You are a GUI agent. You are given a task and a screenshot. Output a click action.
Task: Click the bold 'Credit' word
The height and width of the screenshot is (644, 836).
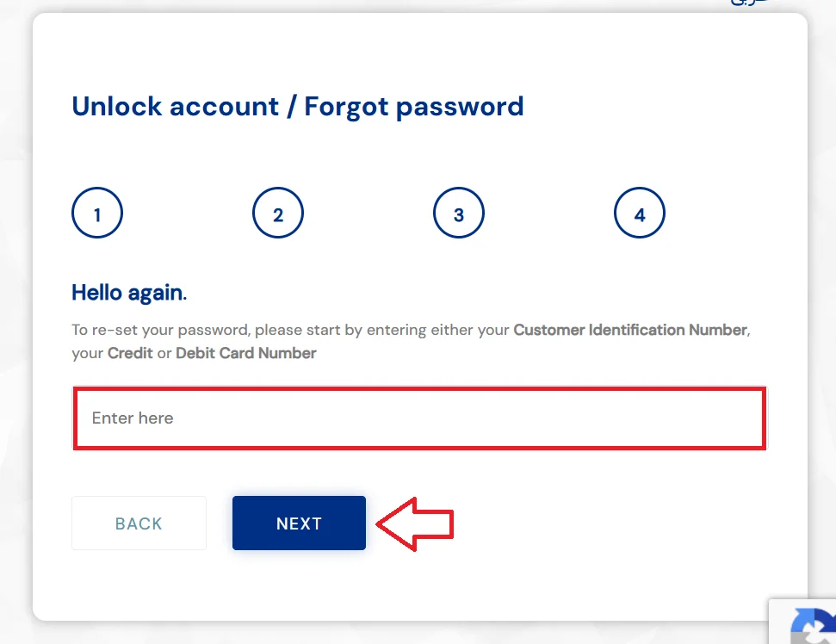click(130, 353)
